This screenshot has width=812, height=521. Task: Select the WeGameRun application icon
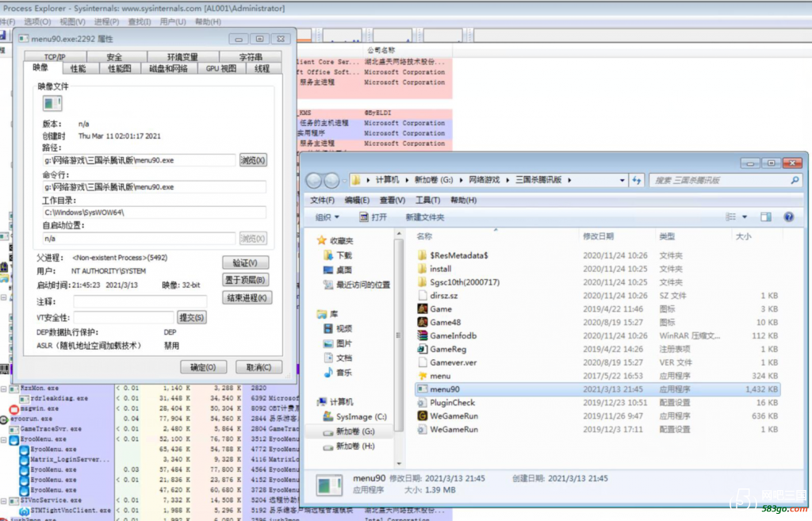422,416
